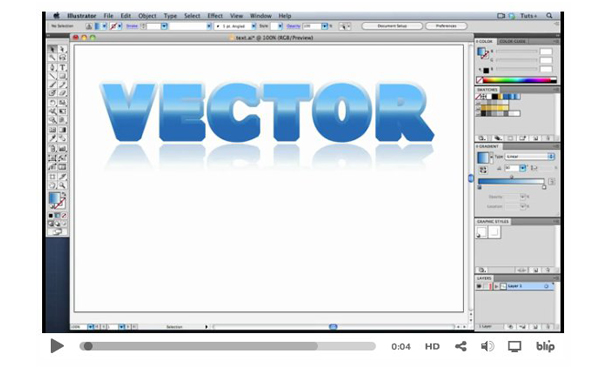Click the video progress bar

pyautogui.click(x=228, y=346)
